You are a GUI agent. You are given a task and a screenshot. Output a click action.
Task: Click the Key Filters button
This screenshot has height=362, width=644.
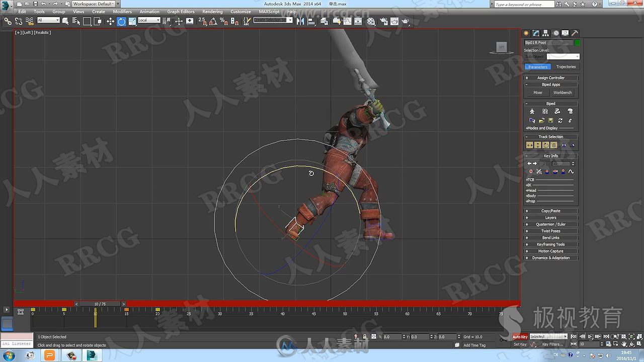pos(552,344)
